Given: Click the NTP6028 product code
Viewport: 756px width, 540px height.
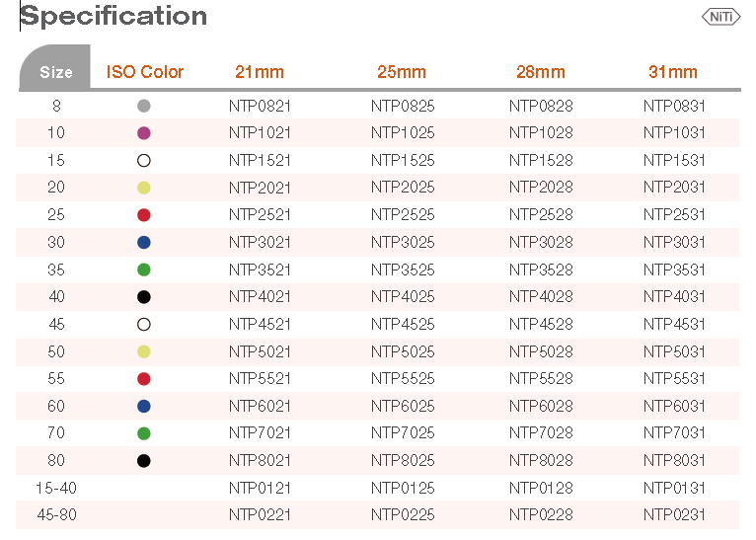Looking at the screenshot, I should tap(541, 406).
